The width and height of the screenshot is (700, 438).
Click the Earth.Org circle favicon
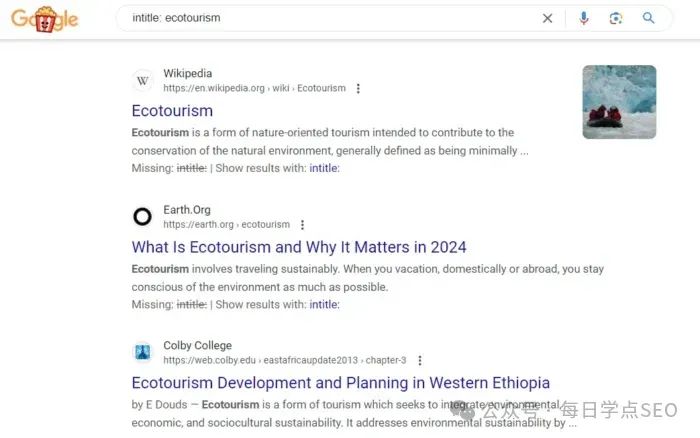[143, 217]
